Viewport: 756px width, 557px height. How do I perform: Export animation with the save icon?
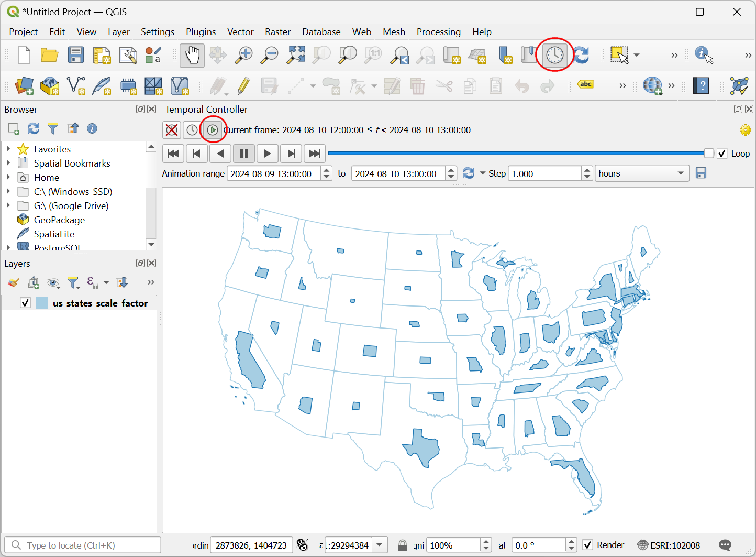[x=701, y=173]
